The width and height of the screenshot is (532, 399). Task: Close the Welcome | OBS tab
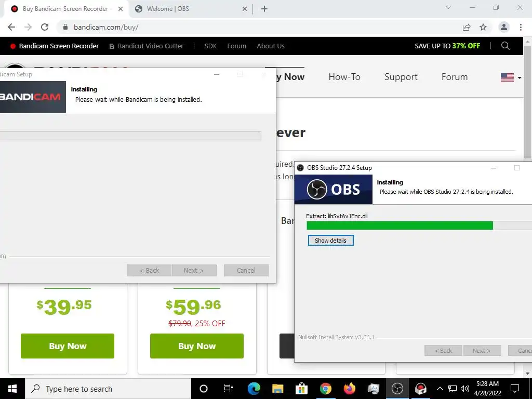(245, 9)
